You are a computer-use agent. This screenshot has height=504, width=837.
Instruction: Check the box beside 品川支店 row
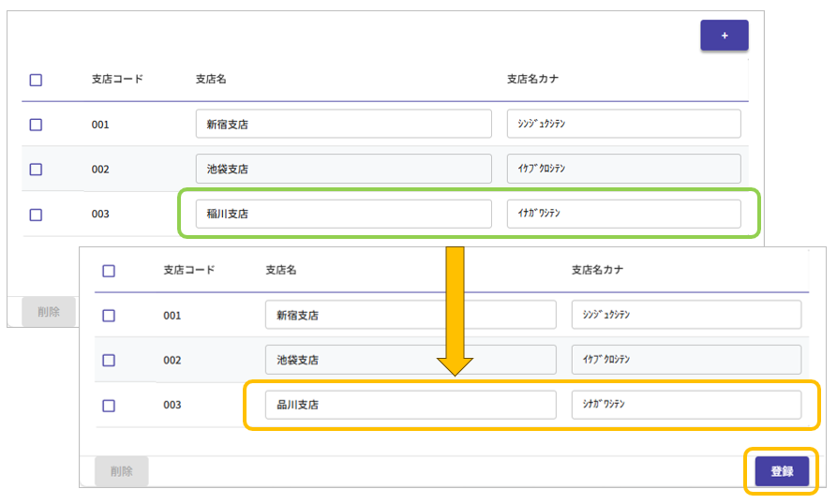(109, 406)
